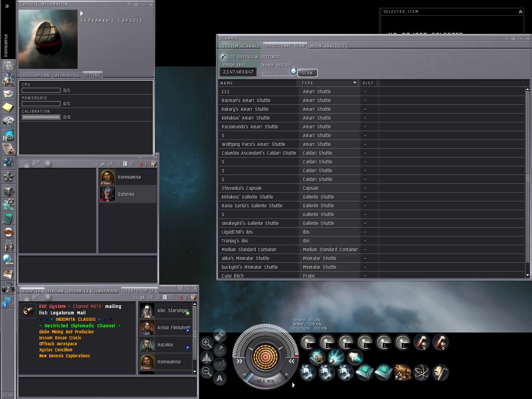Switch to Corp [4] chat tab
The width and height of the screenshot is (532, 399).
[33, 291]
